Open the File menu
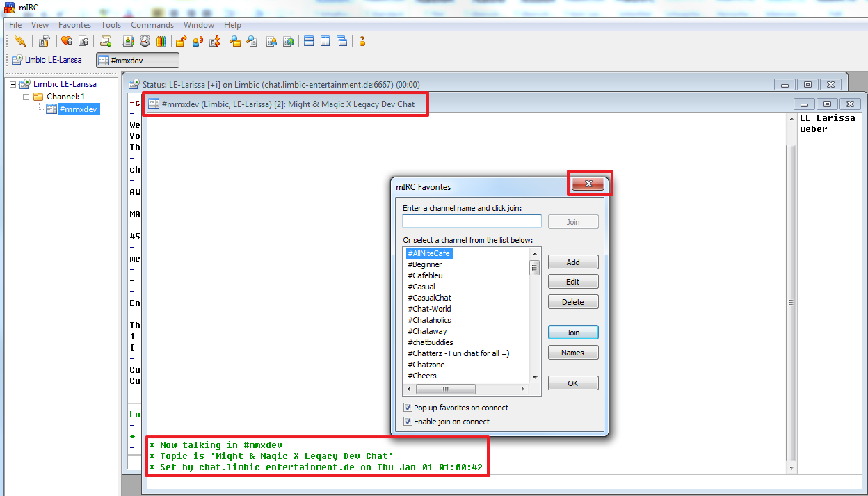This screenshot has height=496, width=868. click(15, 25)
